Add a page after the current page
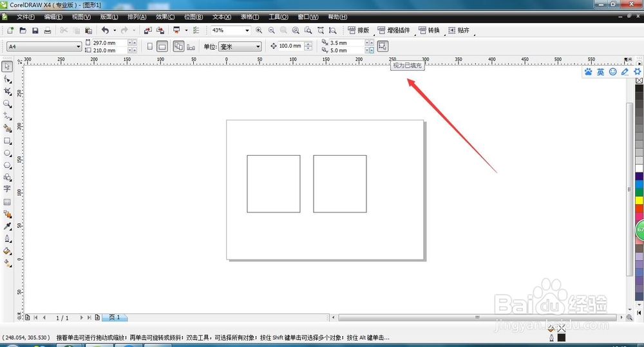644x347 pixels. point(97,317)
